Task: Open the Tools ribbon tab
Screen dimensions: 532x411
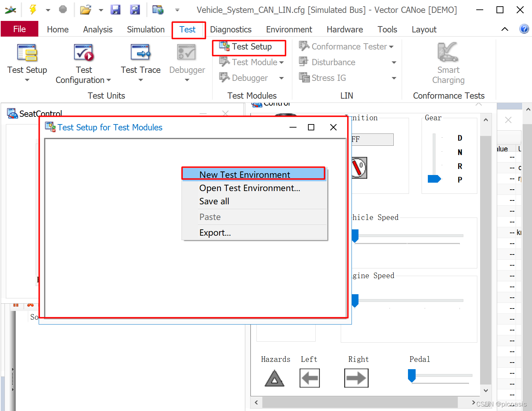Action: (387, 30)
